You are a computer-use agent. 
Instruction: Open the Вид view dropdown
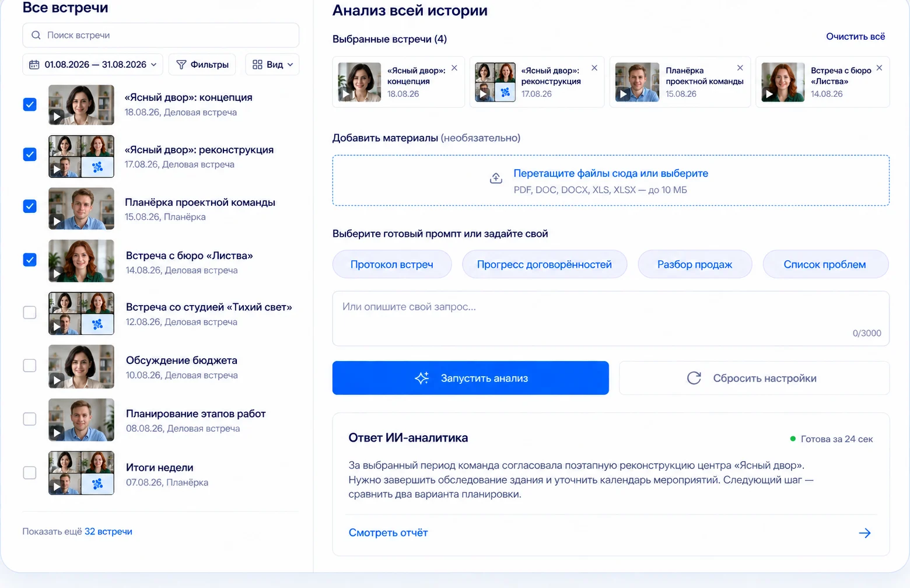point(272,64)
